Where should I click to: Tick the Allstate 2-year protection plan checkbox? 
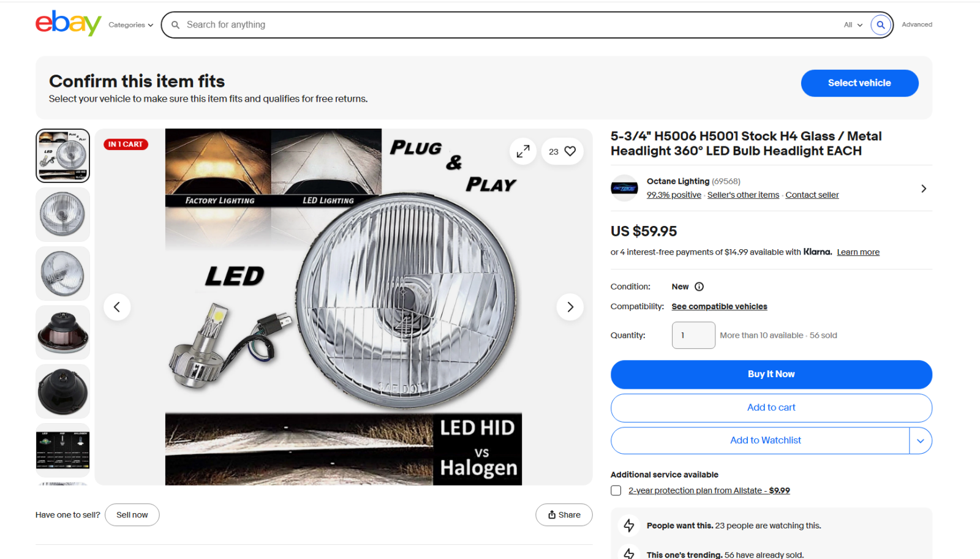tap(616, 490)
